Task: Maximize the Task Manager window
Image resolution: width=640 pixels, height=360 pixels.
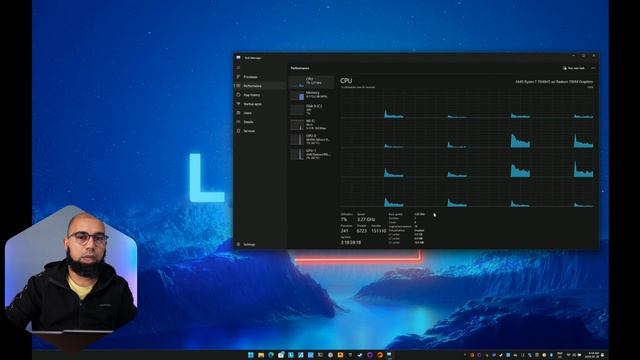Action: [584, 56]
